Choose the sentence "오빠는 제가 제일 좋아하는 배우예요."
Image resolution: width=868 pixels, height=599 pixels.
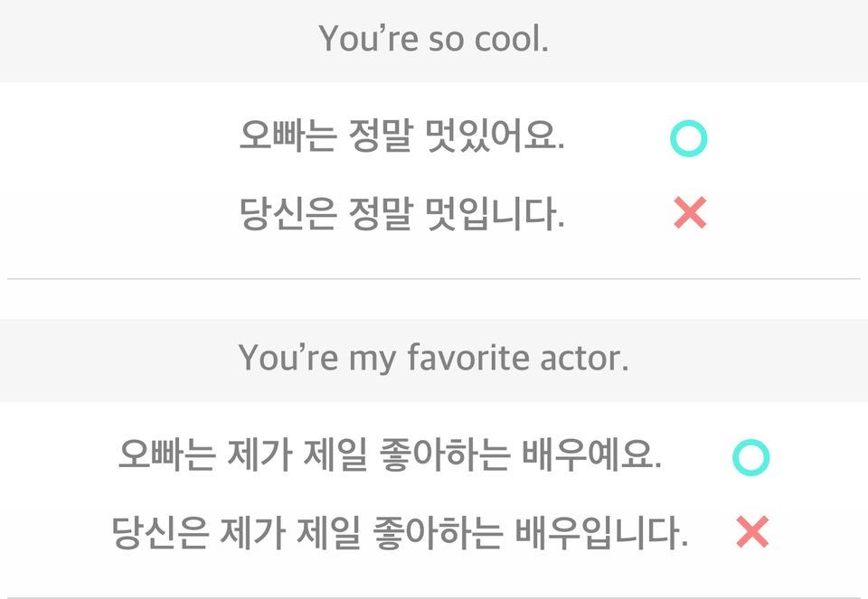[390, 455]
